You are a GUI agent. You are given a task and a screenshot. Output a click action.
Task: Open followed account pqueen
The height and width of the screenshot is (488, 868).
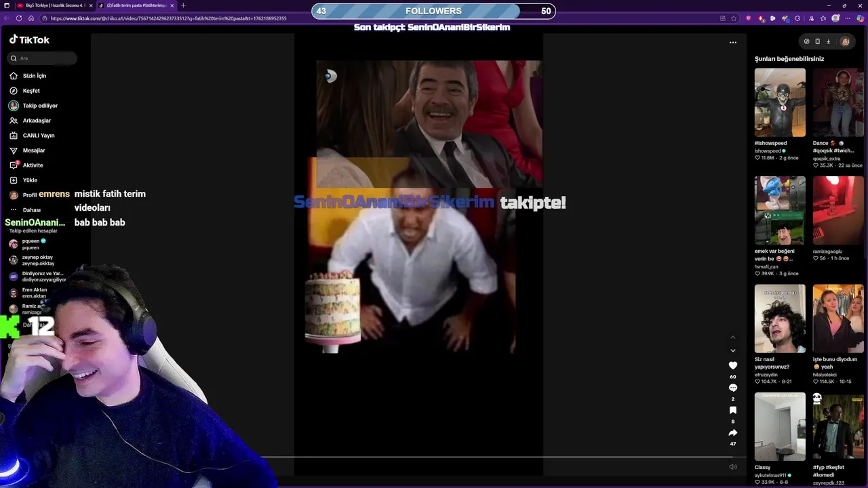27,244
